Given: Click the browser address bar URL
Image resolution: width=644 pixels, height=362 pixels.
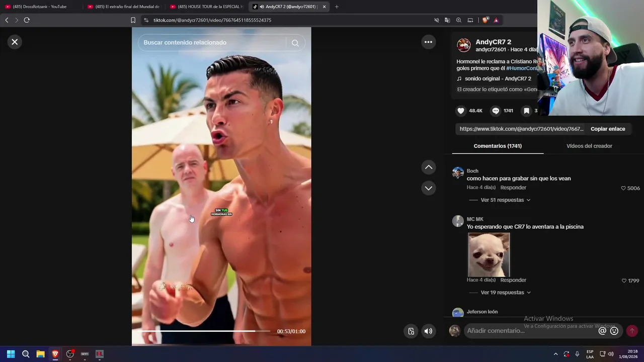Looking at the screenshot, I should point(212,20).
